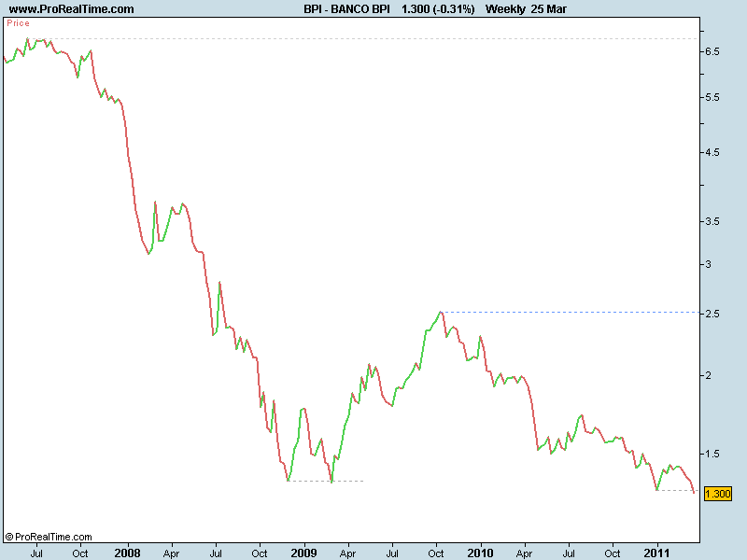Screen dimensions: 747x560
Task: Click the 2010 year label on time axis
Action: coord(480,553)
